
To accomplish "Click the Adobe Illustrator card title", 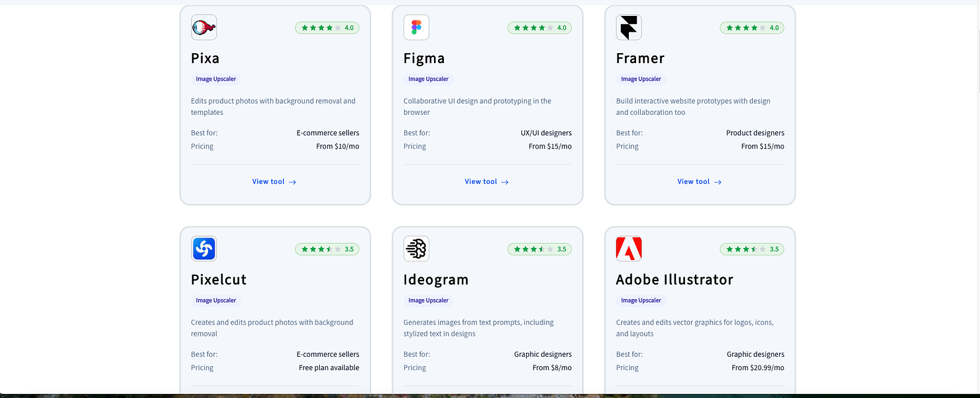I will pos(675,280).
